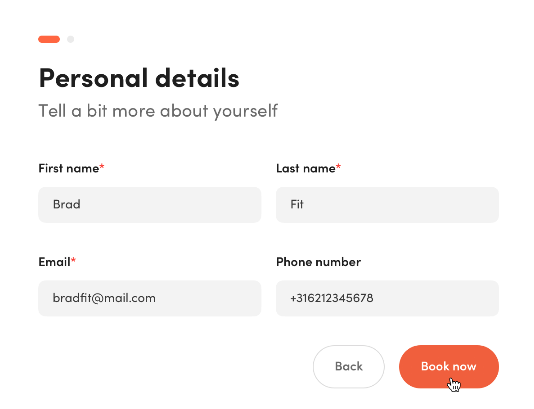The height and width of the screenshot is (409, 534).
Task: Click the Personal details heading
Action: [139, 78]
